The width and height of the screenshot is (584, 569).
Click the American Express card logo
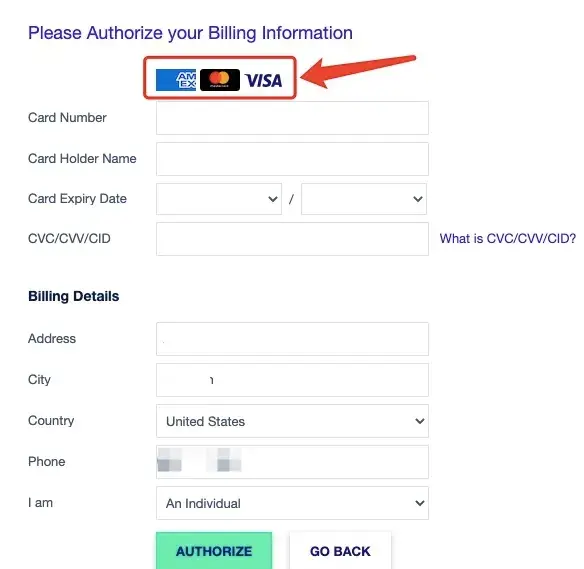(176, 80)
